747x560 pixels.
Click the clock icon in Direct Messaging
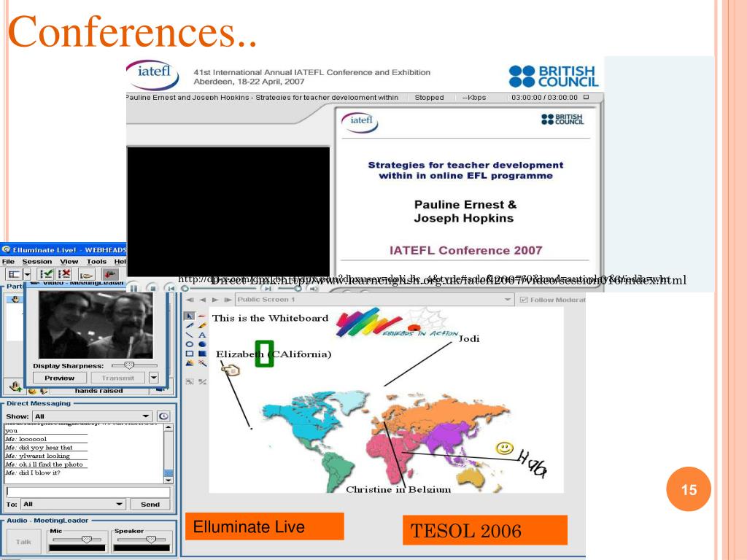(x=163, y=416)
